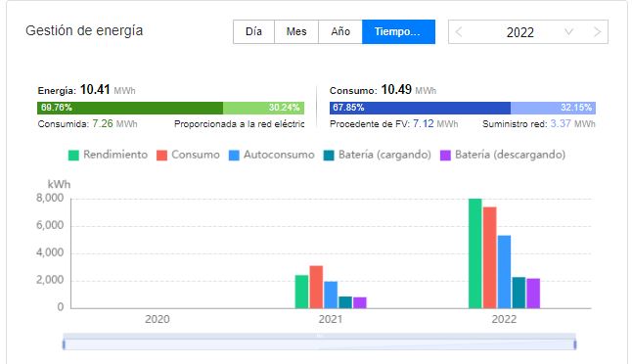Click the 2022 blue Autoconsumo bar
Screen dimensions: 632x364
point(504,272)
